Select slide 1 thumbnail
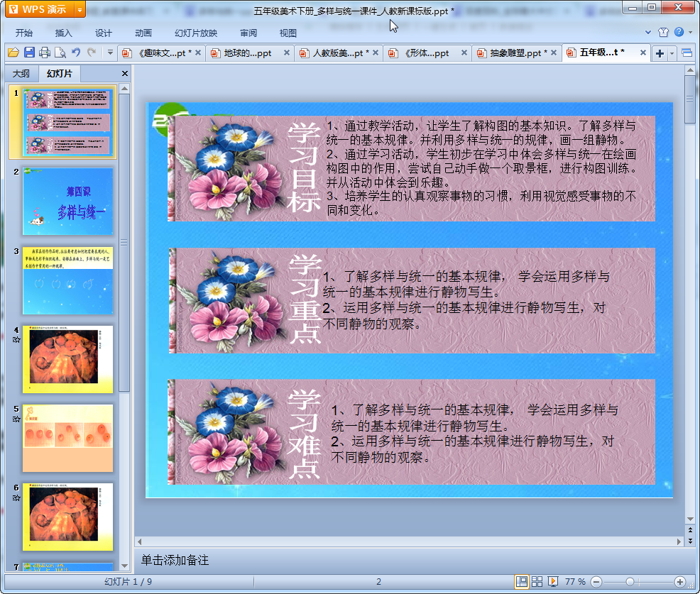The height and width of the screenshot is (594, 700). (67, 122)
